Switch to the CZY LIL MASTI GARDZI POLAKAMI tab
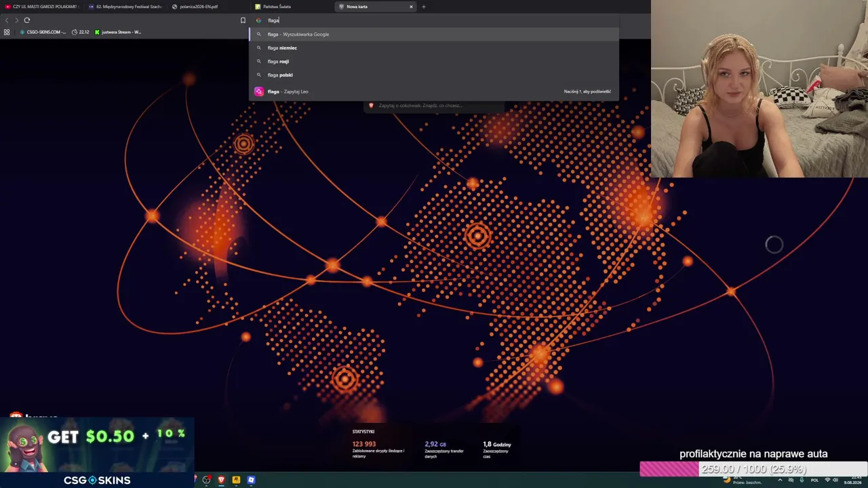This screenshot has height=488, width=868. [x=41, y=7]
